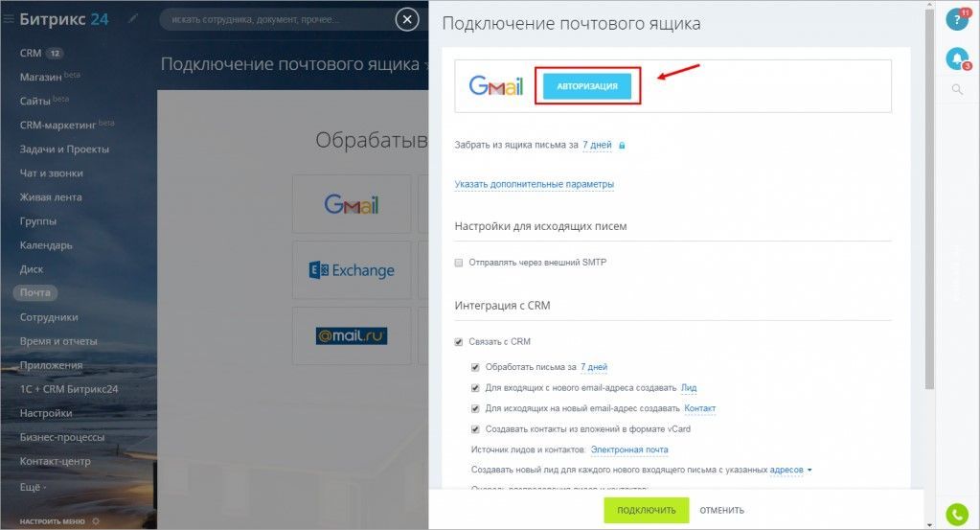Close the slider panel with X icon

pos(407,20)
